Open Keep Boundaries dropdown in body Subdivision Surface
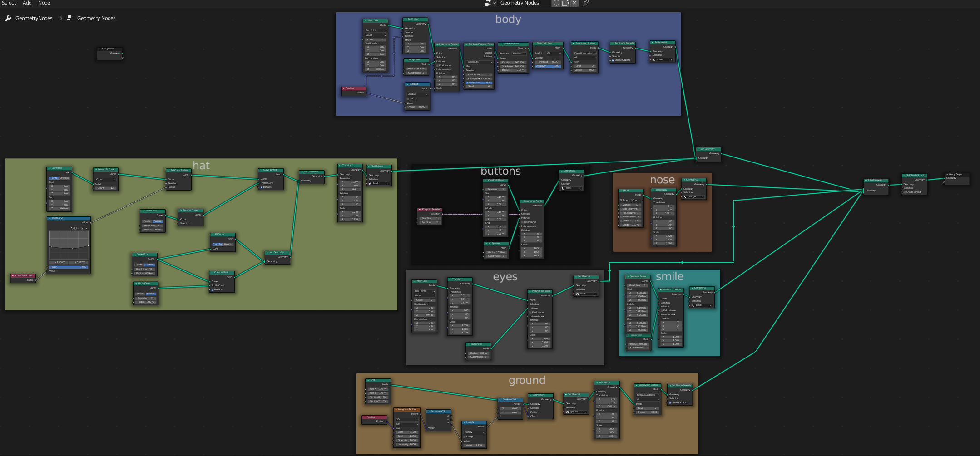980x456 pixels. coord(585,53)
